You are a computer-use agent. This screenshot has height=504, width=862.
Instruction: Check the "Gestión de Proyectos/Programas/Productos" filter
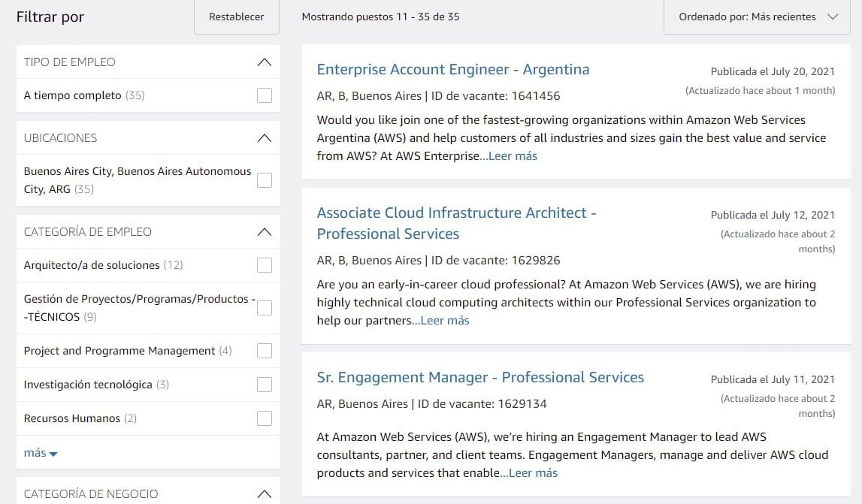point(264,308)
